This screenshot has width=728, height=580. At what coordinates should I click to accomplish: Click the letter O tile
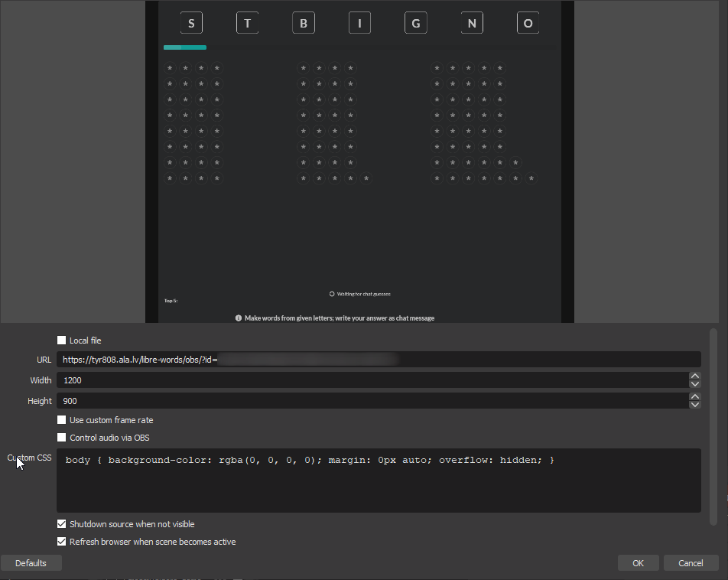[528, 23]
